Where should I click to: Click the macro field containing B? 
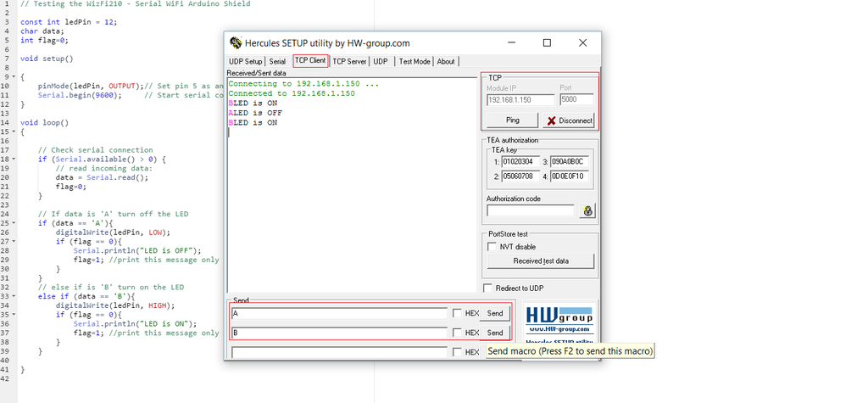click(x=339, y=333)
